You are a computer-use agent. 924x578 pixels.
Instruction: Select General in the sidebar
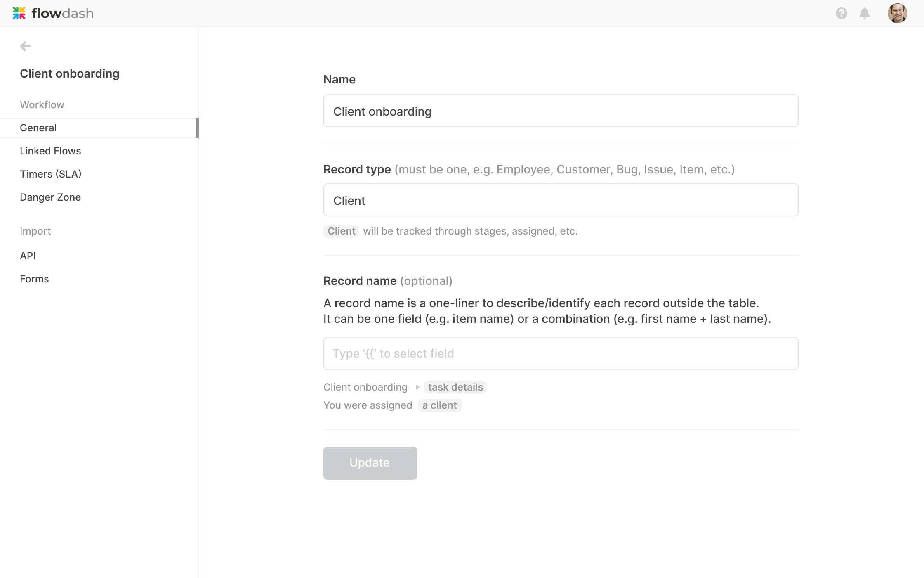38,128
